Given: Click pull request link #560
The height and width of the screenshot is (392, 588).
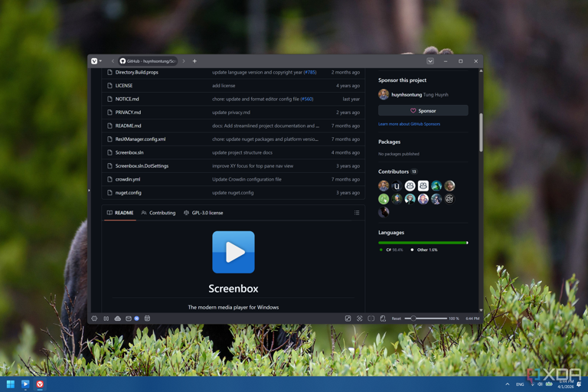Looking at the screenshot, I should (x=307, y=99).
